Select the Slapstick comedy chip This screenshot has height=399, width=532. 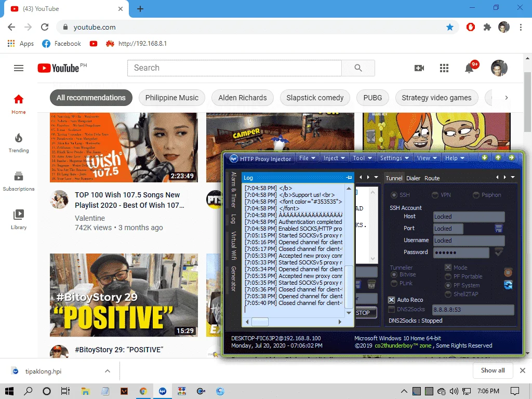315,98
